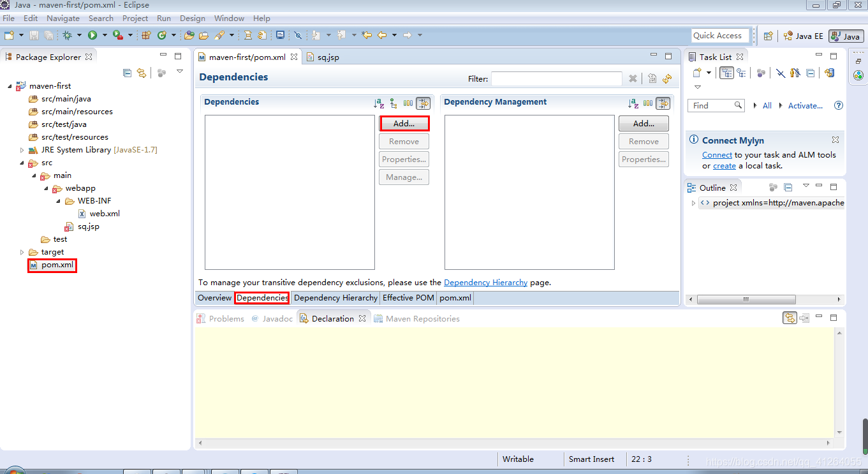This screenshot has width=868, height=474.
Task: Open dropdown arrow beside the Debug icon
Action: point(79,35)
